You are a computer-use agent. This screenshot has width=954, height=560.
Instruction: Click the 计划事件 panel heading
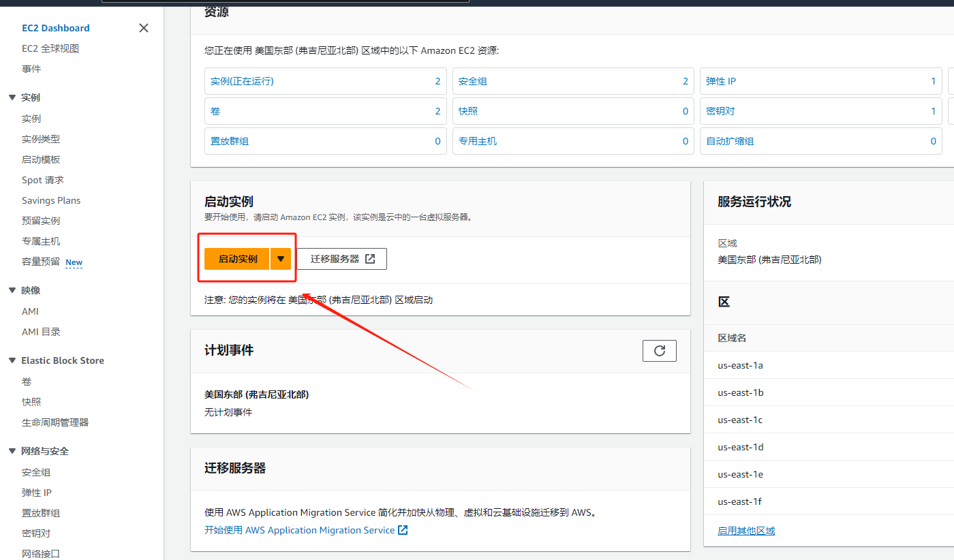(229, 350)
